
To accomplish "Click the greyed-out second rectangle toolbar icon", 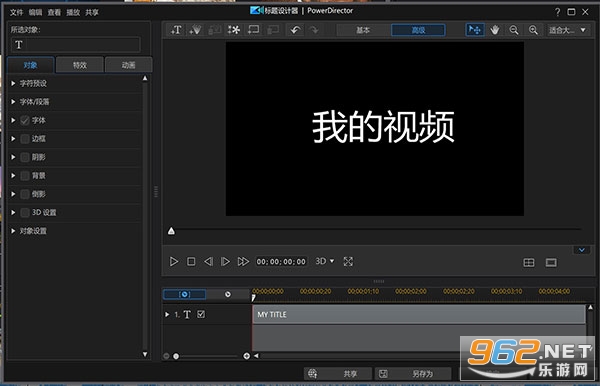I will click(273, 30).
